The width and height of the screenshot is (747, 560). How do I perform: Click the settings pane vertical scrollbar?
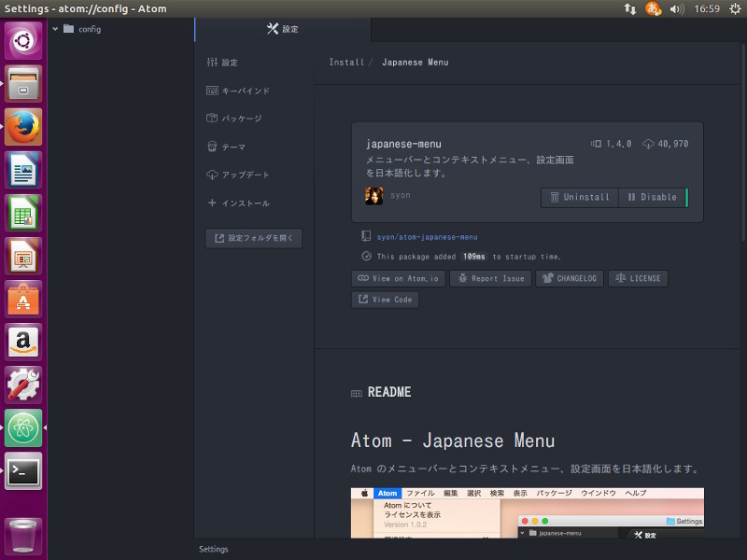tap(742, 143)
